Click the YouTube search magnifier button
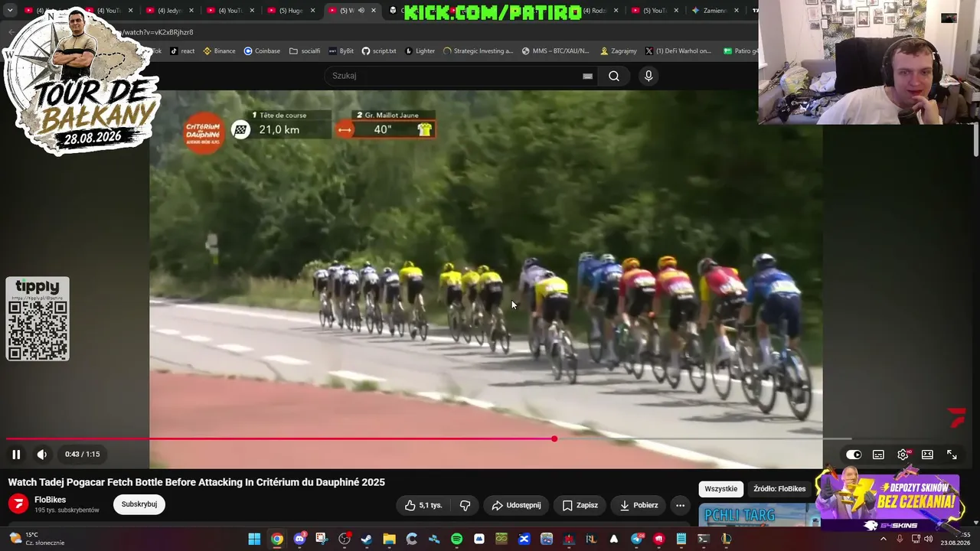The image size is (980, 551). tap(614, 76)
